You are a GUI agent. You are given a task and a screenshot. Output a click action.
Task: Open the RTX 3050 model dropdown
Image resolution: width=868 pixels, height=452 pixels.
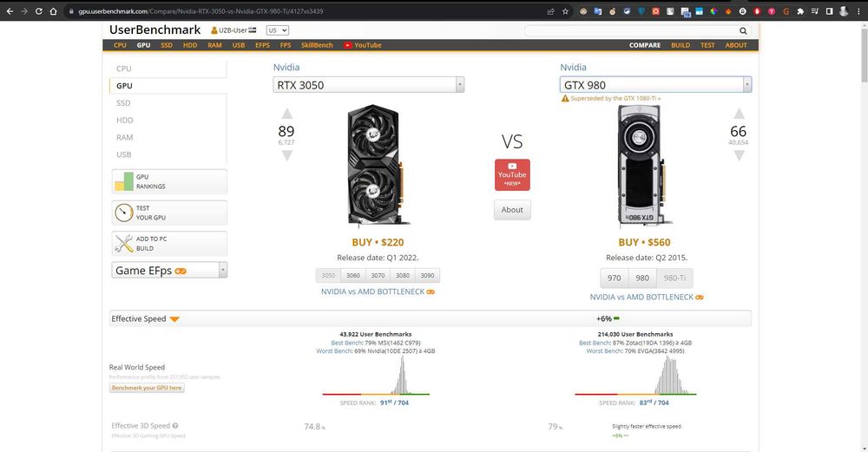pos(369,85)
